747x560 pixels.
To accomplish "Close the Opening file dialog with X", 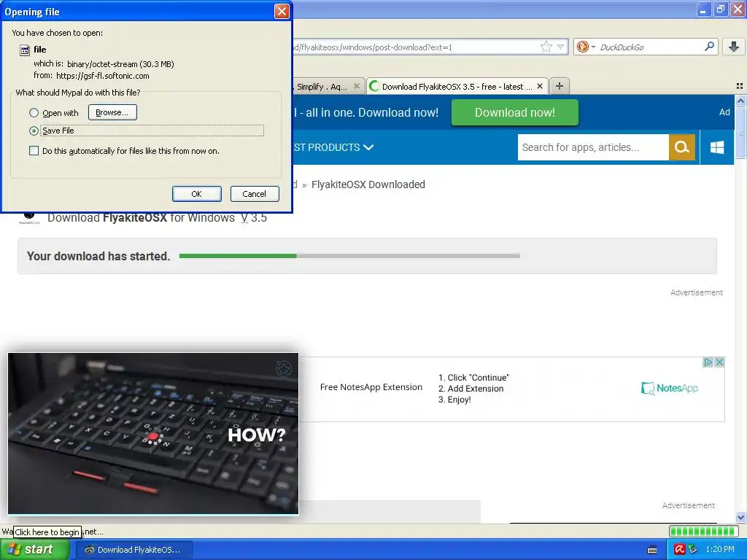I will point(282,12).
